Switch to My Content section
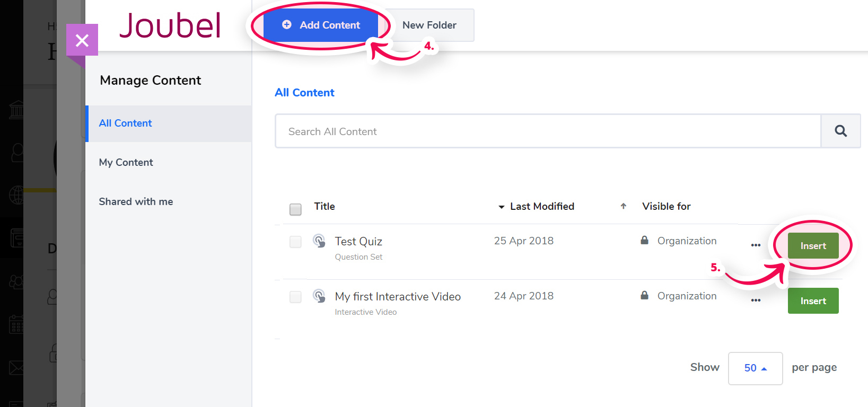 click(x=126, y=162)
